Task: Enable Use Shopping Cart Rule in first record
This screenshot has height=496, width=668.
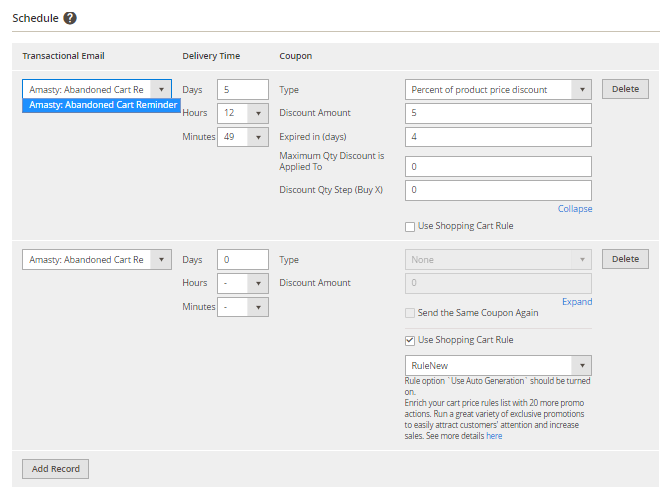Action: [410, 226]
